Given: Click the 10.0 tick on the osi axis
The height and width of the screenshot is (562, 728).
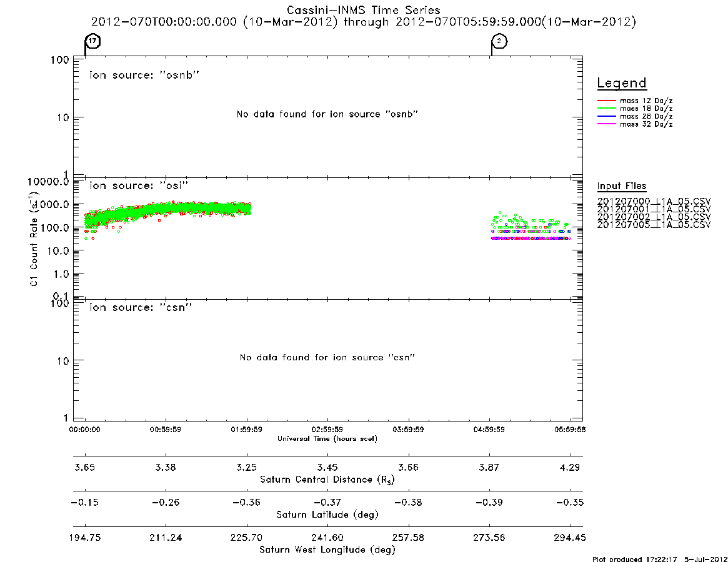Looking at the screenshot, I should coord(59,251).
